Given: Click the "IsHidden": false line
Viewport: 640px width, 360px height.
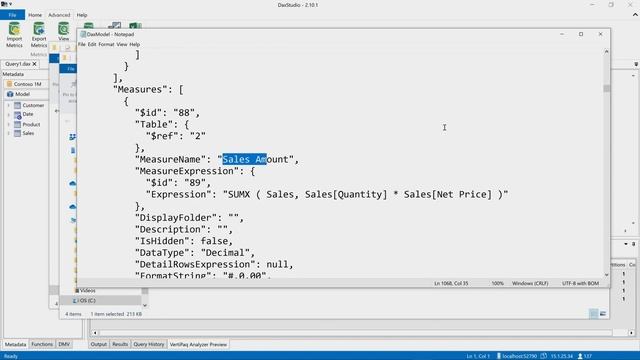Looking at the screenshot, I should point(184,241).
